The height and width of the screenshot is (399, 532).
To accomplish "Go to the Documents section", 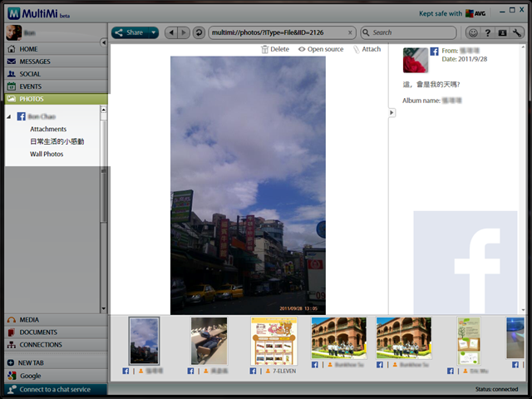I will (38, 332).
